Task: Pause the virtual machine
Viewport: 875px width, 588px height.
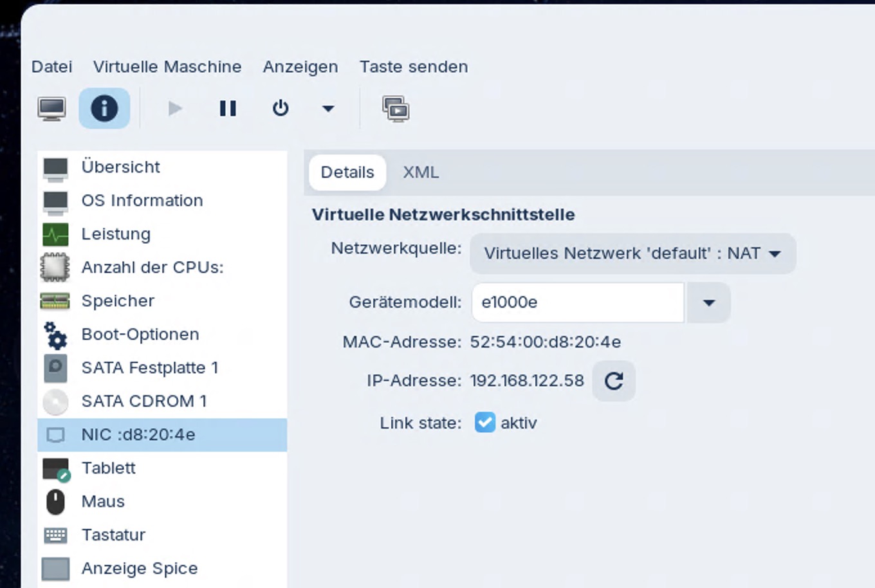Action: (x=228, y=109)
